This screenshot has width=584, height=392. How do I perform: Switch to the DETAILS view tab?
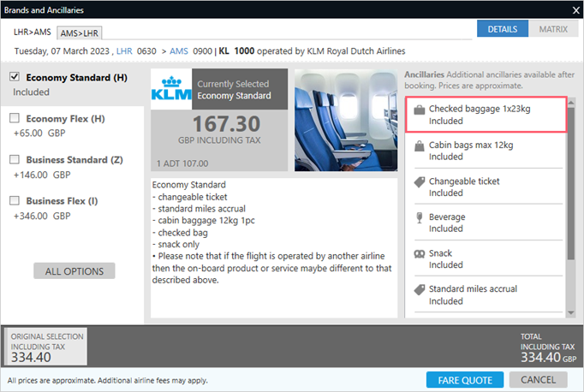pyautogui.click(x=502, y=29)
